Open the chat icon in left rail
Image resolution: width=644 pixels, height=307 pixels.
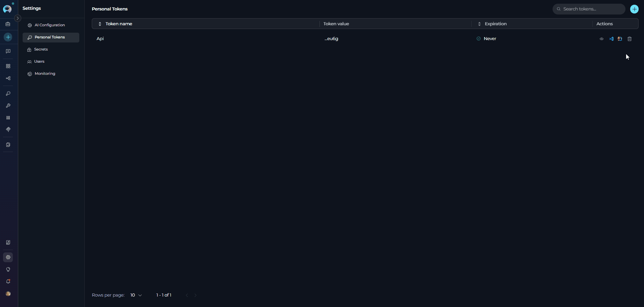tap(8, 51)
